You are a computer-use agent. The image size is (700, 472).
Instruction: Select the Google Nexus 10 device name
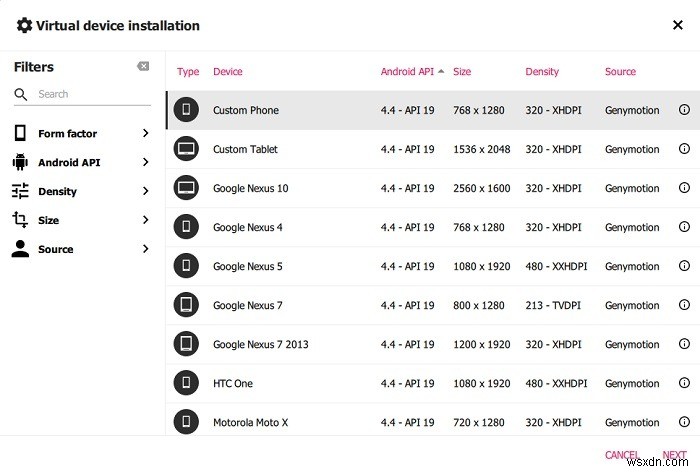(x=250, y=188)
